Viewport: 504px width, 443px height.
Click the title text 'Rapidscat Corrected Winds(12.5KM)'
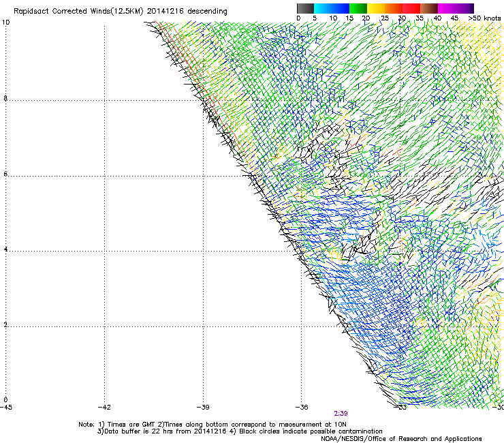pyautogui.click(x=78, y=12)
